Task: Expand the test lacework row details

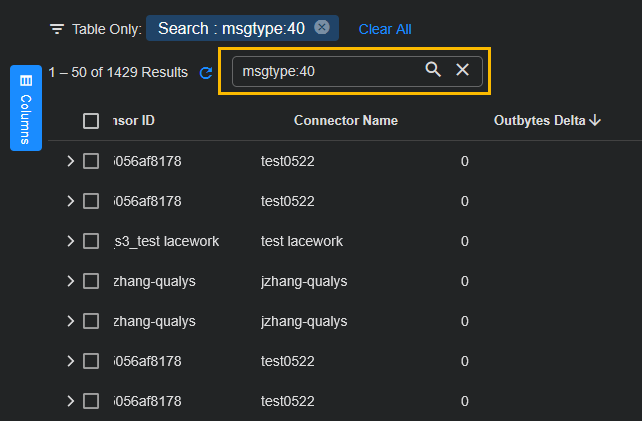Action: coord(70,241)
